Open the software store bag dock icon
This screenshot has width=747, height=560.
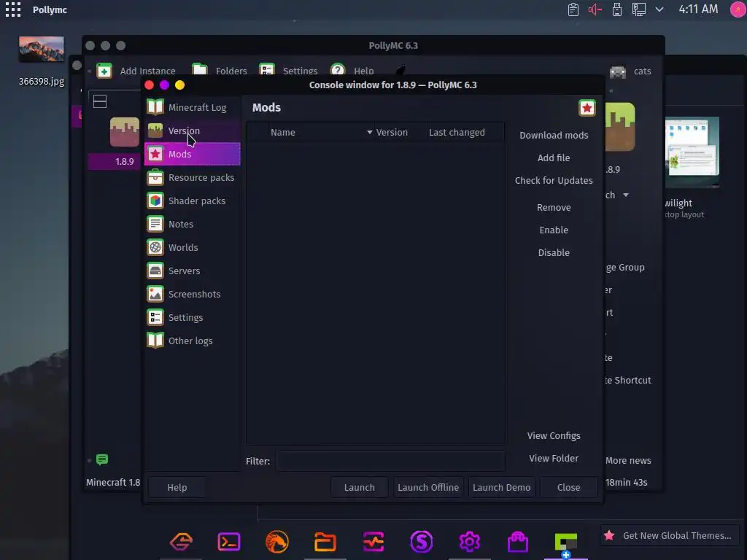(517, 542)
